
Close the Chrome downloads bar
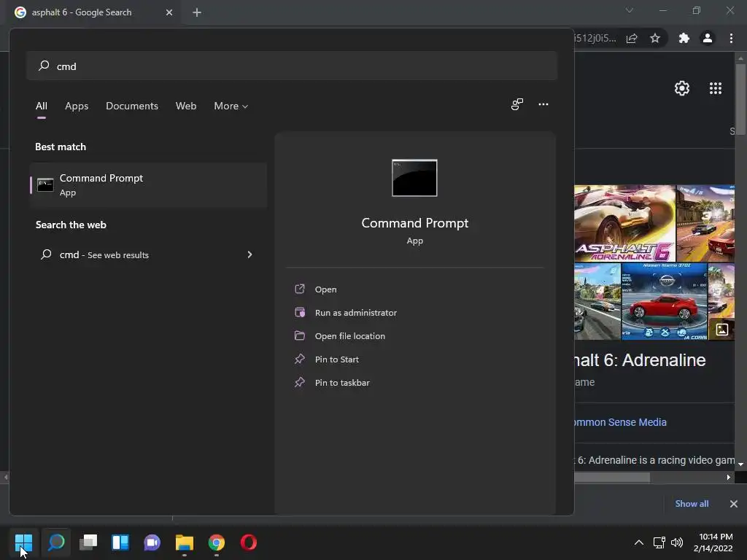[x=734, y=503]
